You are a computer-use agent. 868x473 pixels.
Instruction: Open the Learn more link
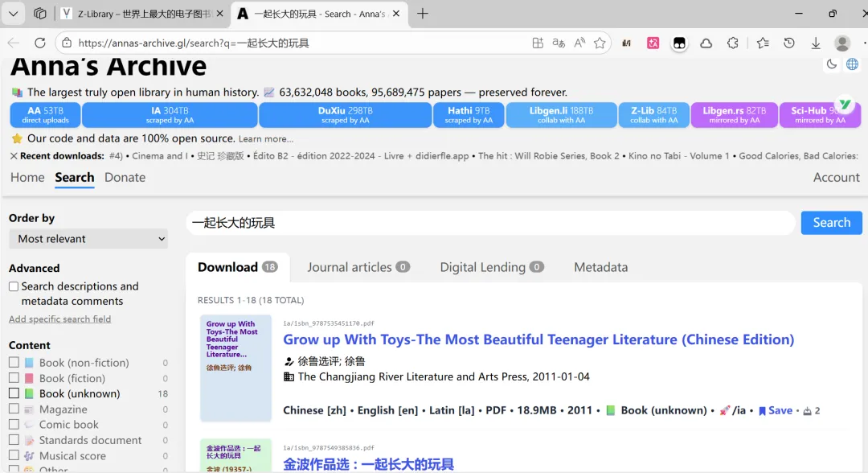pos(266,139)
